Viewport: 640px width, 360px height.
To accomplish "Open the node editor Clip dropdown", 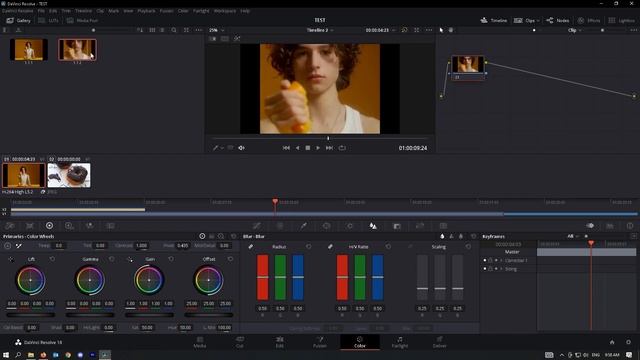I will point(575,30).
